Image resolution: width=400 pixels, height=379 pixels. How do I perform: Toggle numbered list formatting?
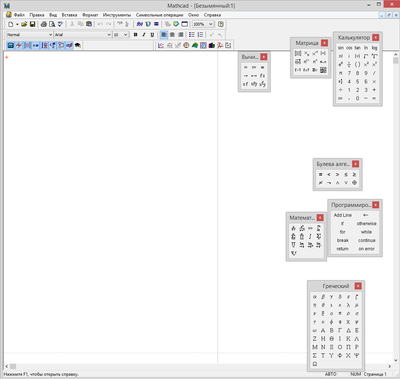(200, 35)
